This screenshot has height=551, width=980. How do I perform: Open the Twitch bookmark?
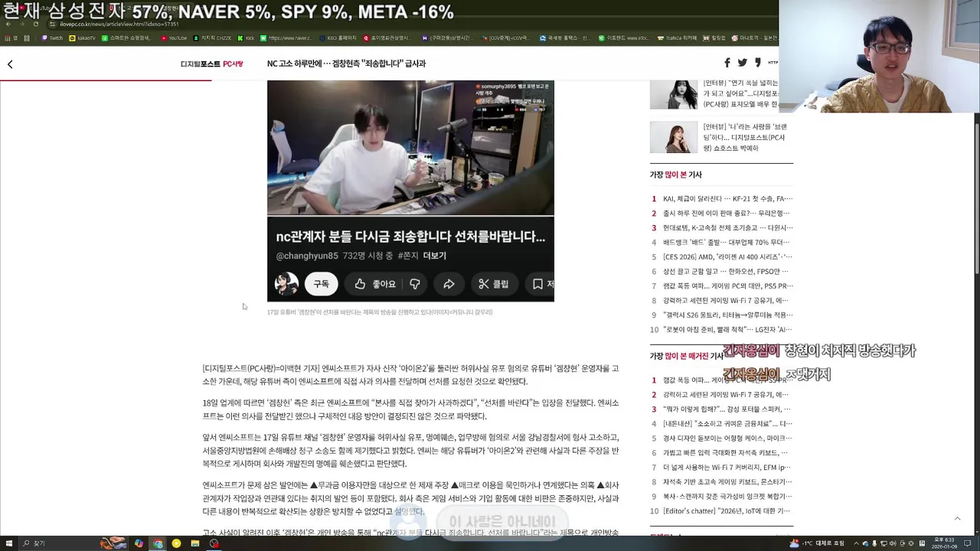point(53,37)
